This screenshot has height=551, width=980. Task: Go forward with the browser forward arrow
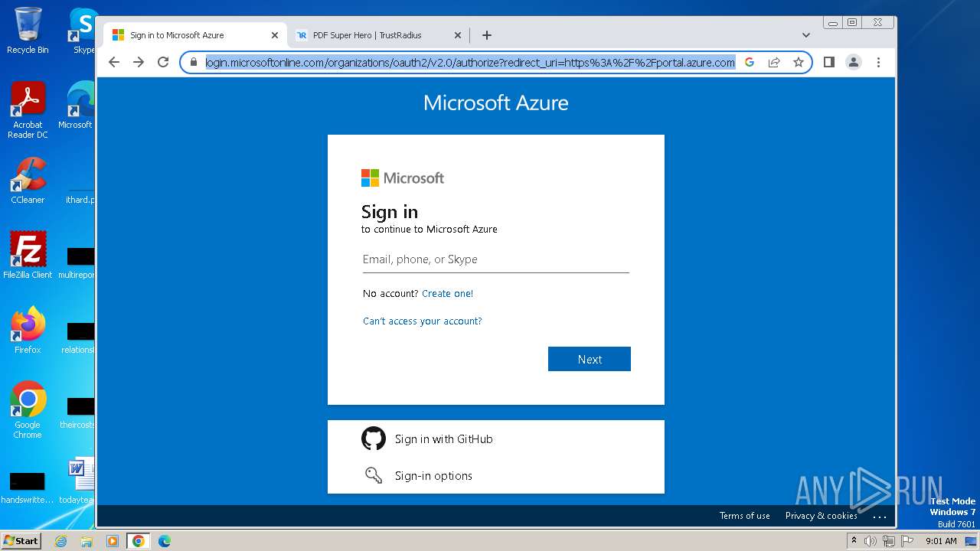click(x=139, y=62)
